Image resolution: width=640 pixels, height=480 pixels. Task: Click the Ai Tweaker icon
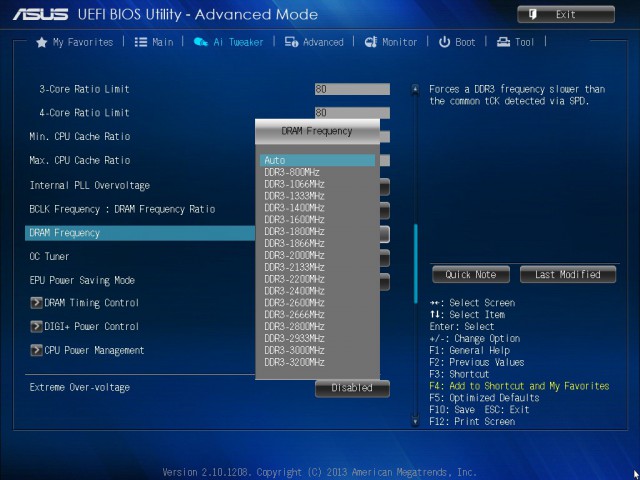[x=200, y=42]
